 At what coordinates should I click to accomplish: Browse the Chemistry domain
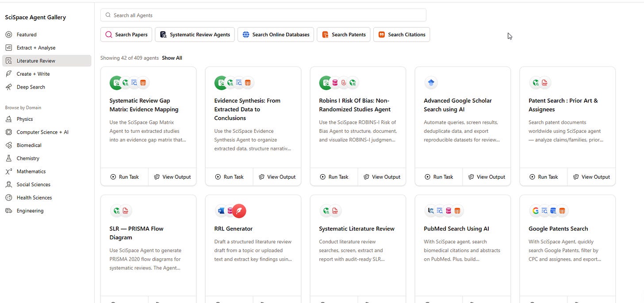[x=46, y=158]
